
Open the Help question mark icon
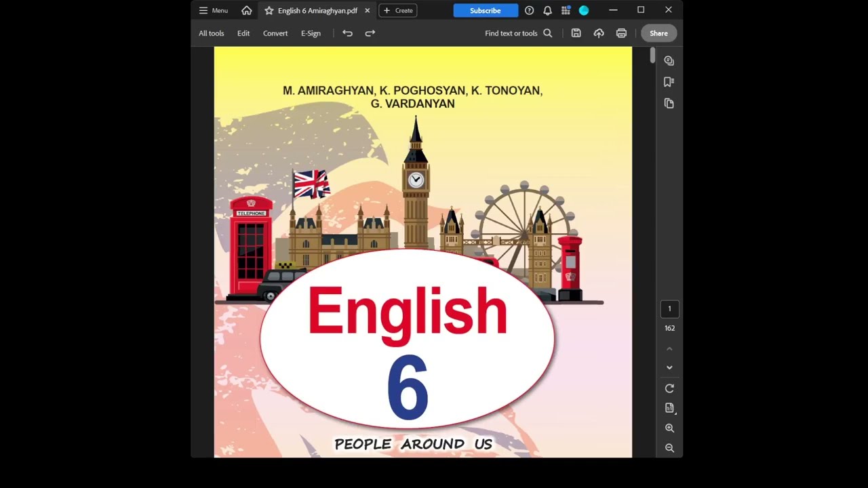(530, 10)
